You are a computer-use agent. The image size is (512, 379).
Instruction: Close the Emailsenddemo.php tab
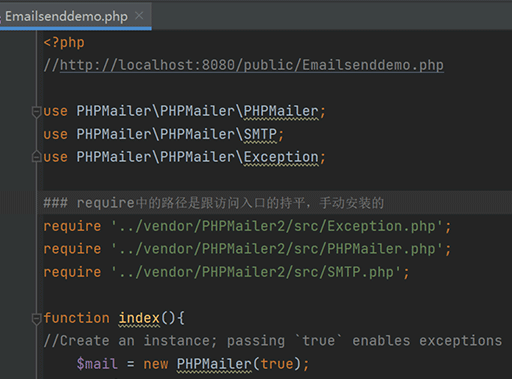139,16
